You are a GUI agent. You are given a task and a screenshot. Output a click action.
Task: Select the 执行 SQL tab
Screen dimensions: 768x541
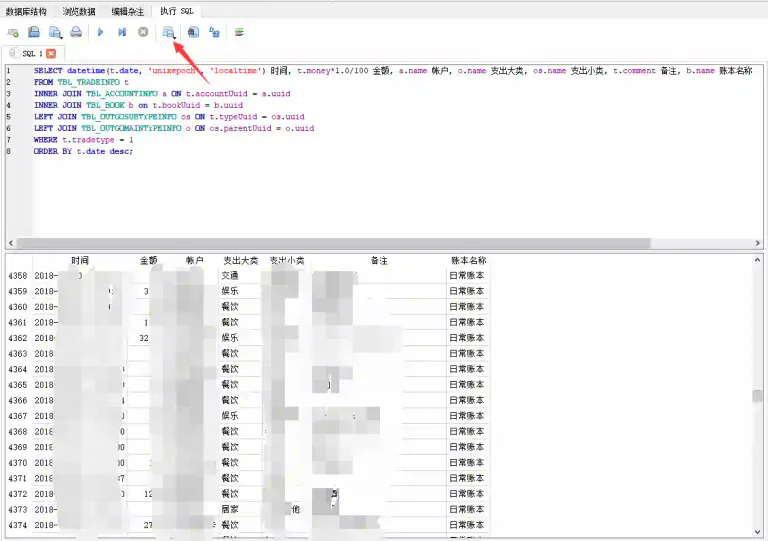pos(176,11)
